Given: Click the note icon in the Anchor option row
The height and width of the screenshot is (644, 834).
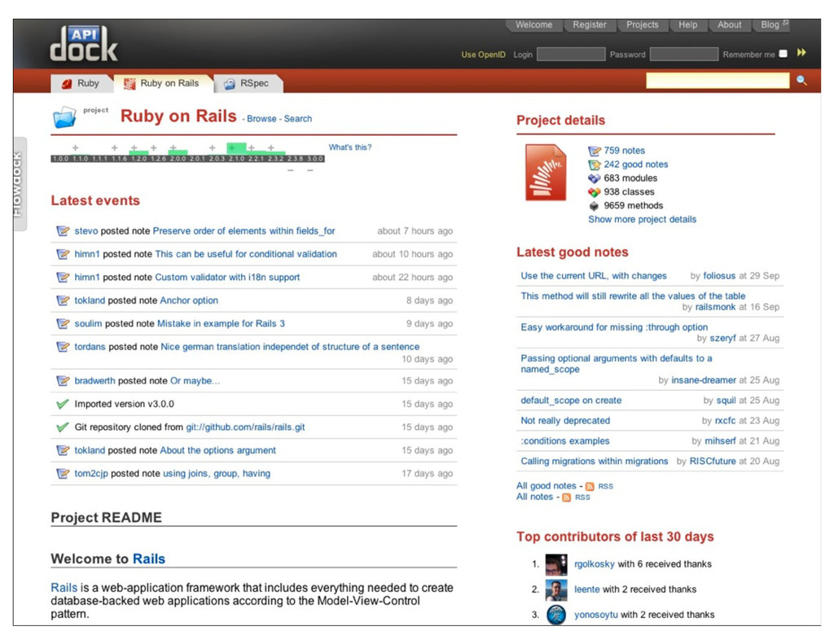Looking at the screenshot, I should click(63, 300).
